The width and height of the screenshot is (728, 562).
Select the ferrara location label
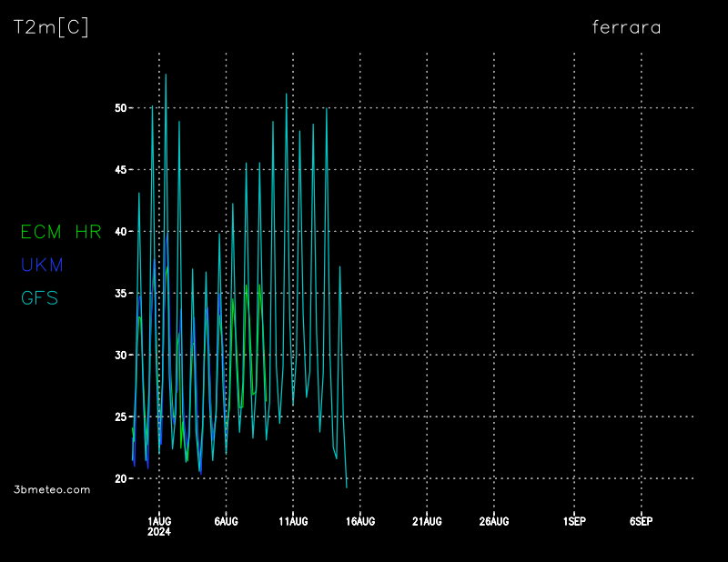626,27
